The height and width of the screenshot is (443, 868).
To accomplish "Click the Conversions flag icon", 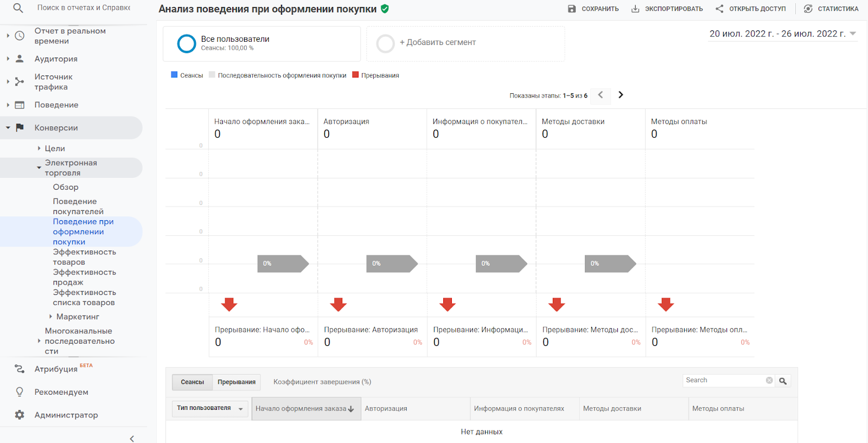I will click(20, 127).
